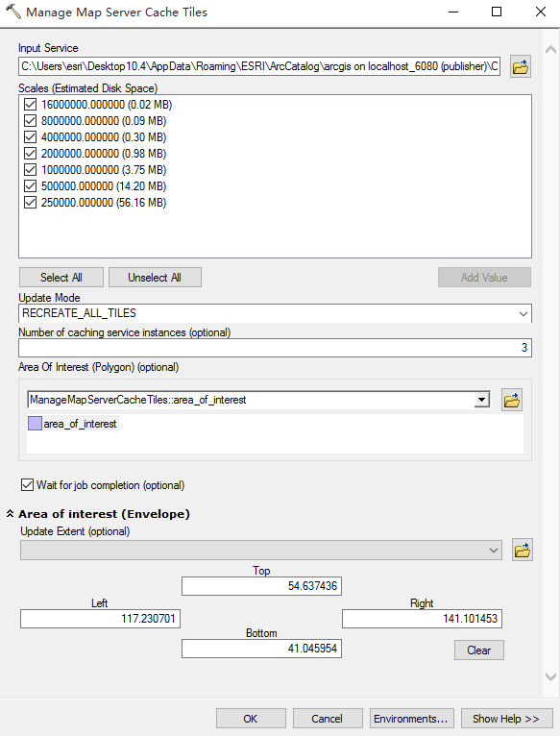
Task: Open the Environments... settings
Action: click(412, 719)
